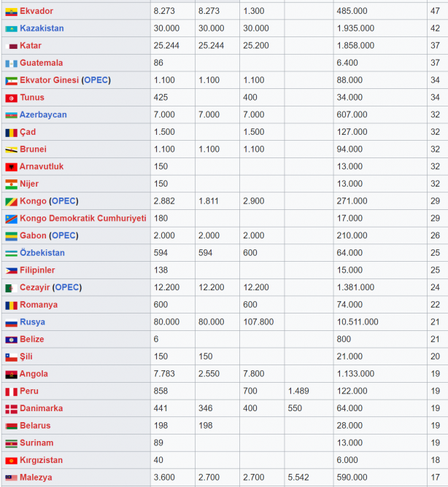The image size is (448, 487).
Task: Follow the Özbekistan country link
Action: pos(42,253)
